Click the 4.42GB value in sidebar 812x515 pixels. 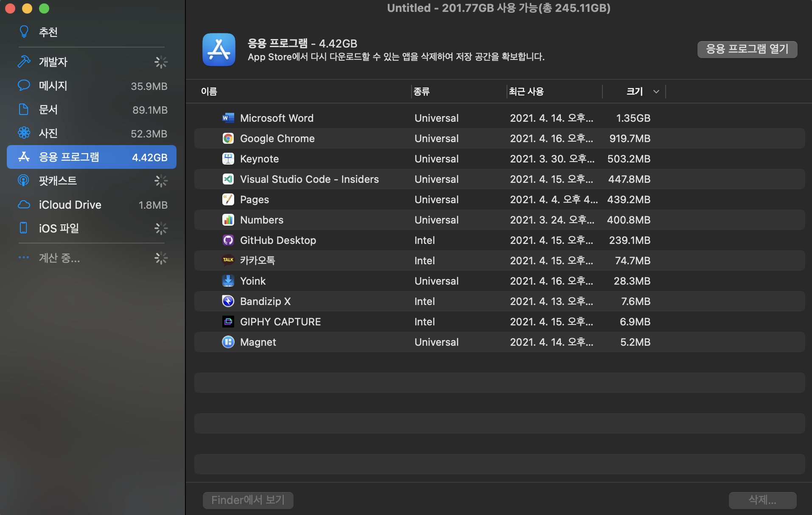[150, 157]
